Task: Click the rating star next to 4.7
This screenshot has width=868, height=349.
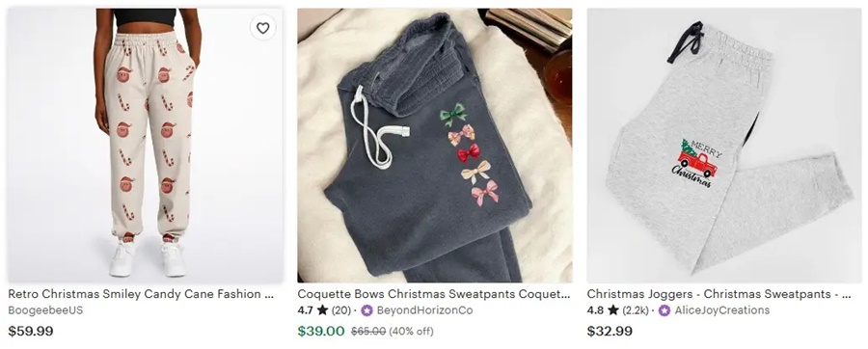Action: click(323, 309)
